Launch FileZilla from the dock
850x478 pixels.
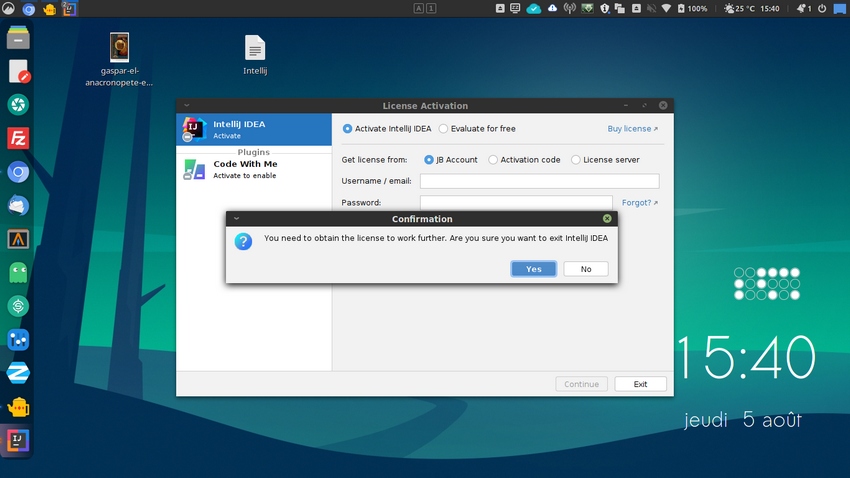coord(18,138)
